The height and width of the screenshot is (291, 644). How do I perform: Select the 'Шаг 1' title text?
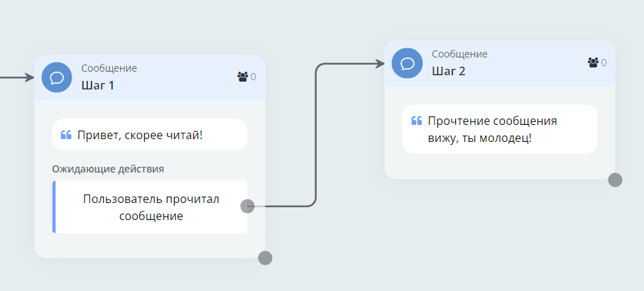[x=97, y=85]
